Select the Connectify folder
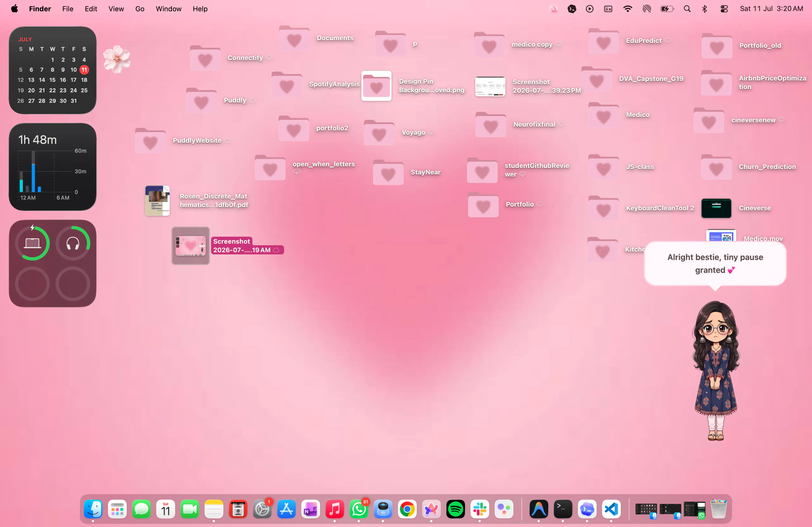 (x=205, y=58)
